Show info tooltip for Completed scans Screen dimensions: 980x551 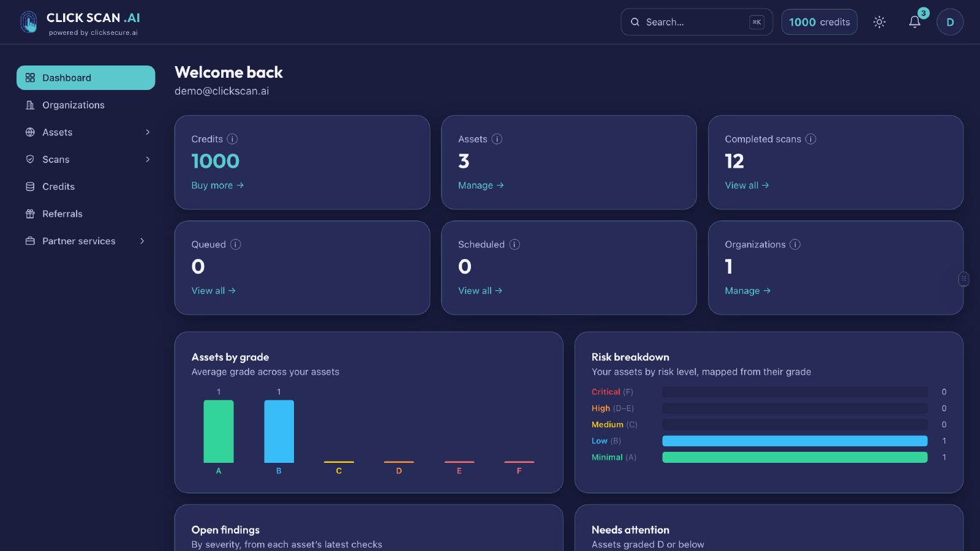pyautogui.click(x=810, y=139)
